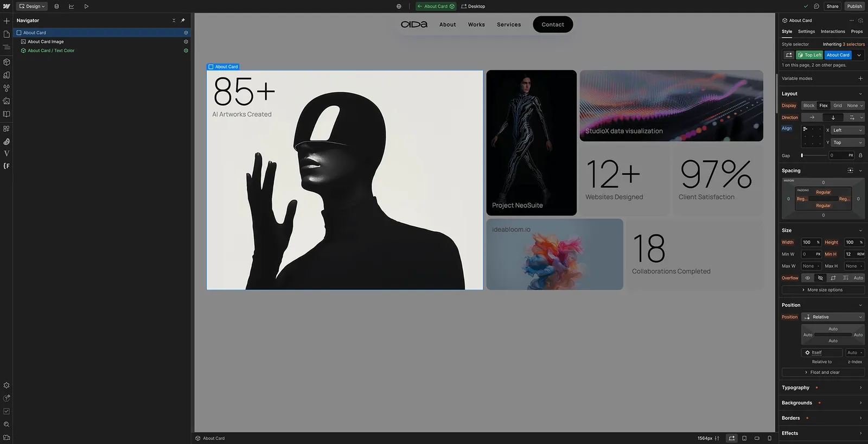868x444 pixels.
Task: Expand the Effects section
Action: point(823,433)
